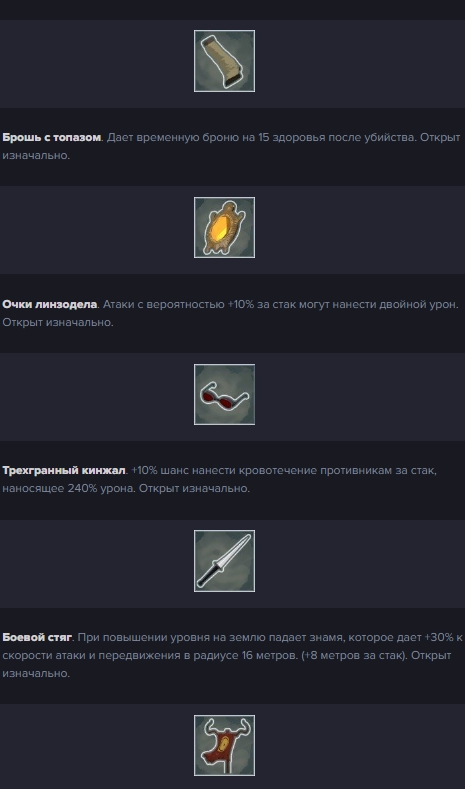This screenshot has height=789, width=465.
Task: Click the tri-tip dagger item icon
Action: click(224, 561)
